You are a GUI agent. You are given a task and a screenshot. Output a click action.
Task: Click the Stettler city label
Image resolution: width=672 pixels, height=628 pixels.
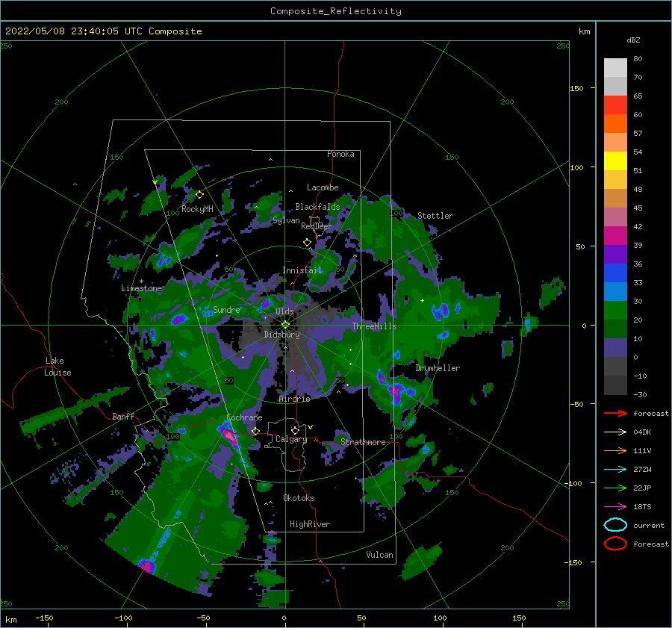point(435,216)
